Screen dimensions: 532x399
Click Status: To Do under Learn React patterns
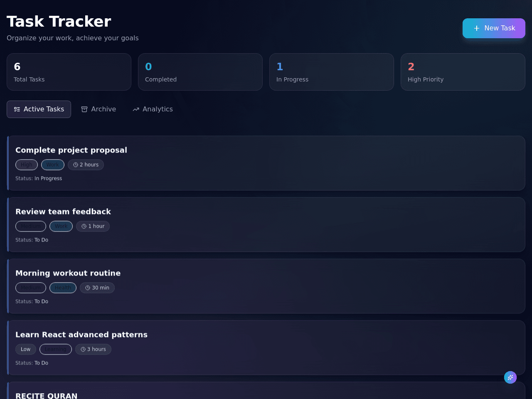click(32, 363)
